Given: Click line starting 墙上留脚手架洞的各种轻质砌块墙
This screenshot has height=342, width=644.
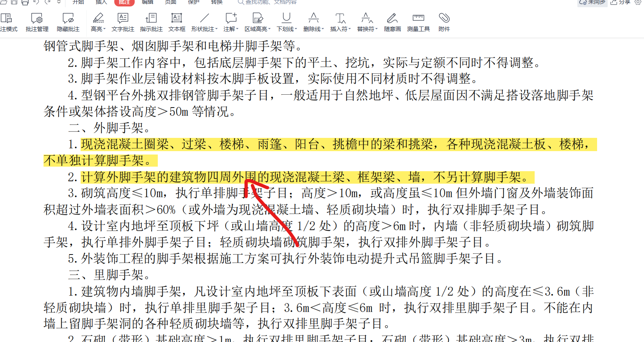Looking at the screenshot, I should click(x=217, y=324).
